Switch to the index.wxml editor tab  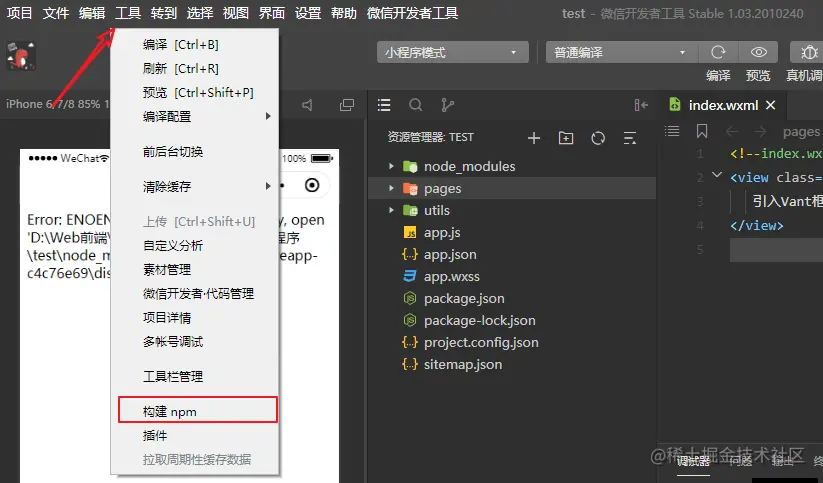point(722,105)
